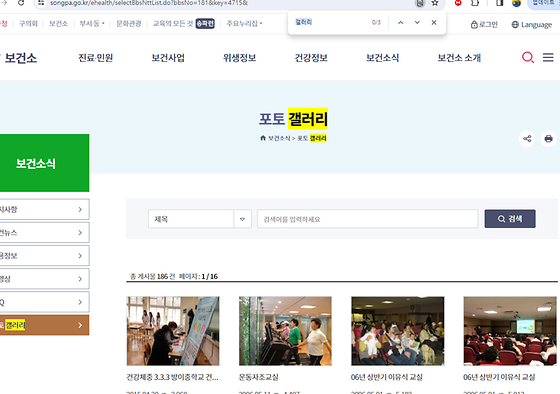Open 건강정보 main menu

pos(311,58)
